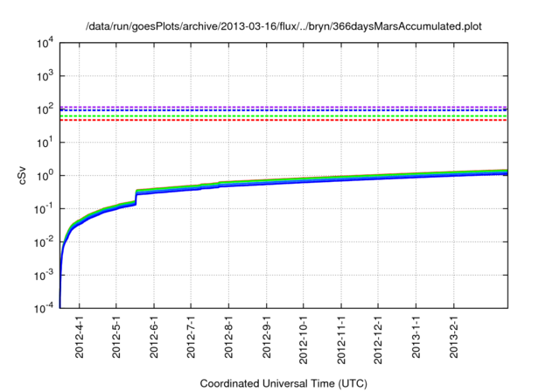Click the 10^3 y-axis tick label
The height and width of the screenshot is (392, 560).
point(45,76)
